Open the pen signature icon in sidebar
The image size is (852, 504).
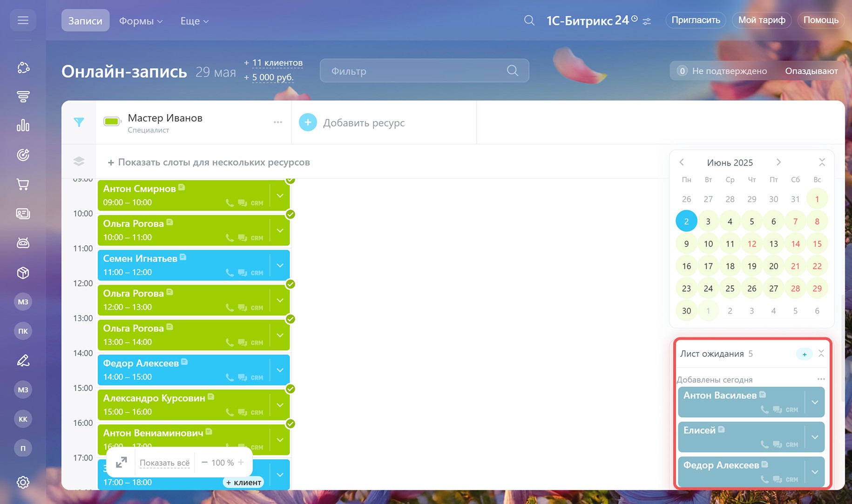[x=23, y=360]
